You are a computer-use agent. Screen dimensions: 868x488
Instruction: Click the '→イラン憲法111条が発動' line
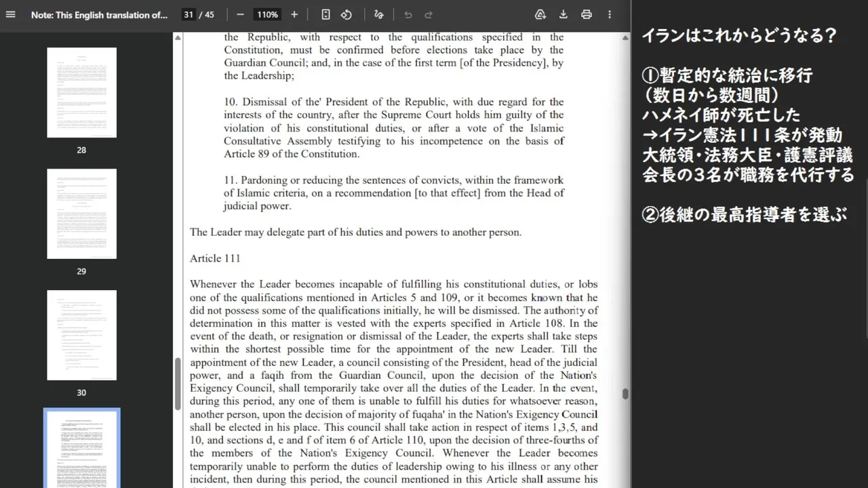(742, 136)
